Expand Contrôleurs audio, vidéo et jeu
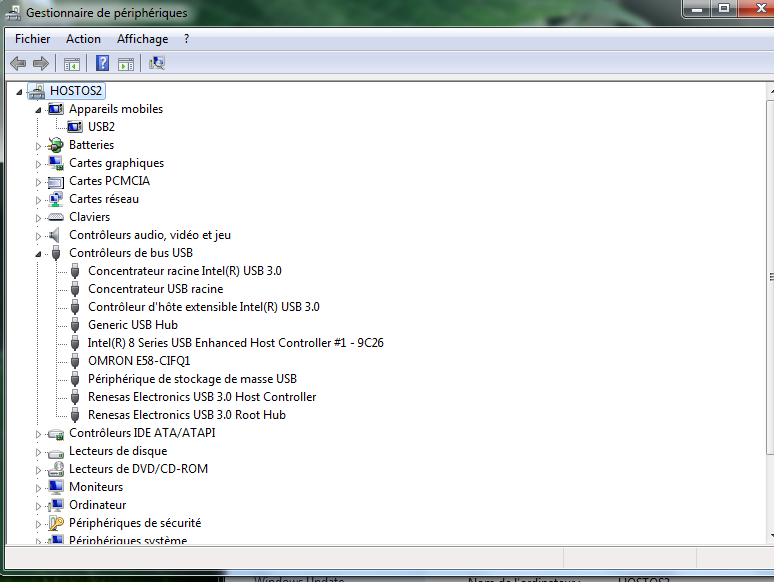 click(38, 236)
